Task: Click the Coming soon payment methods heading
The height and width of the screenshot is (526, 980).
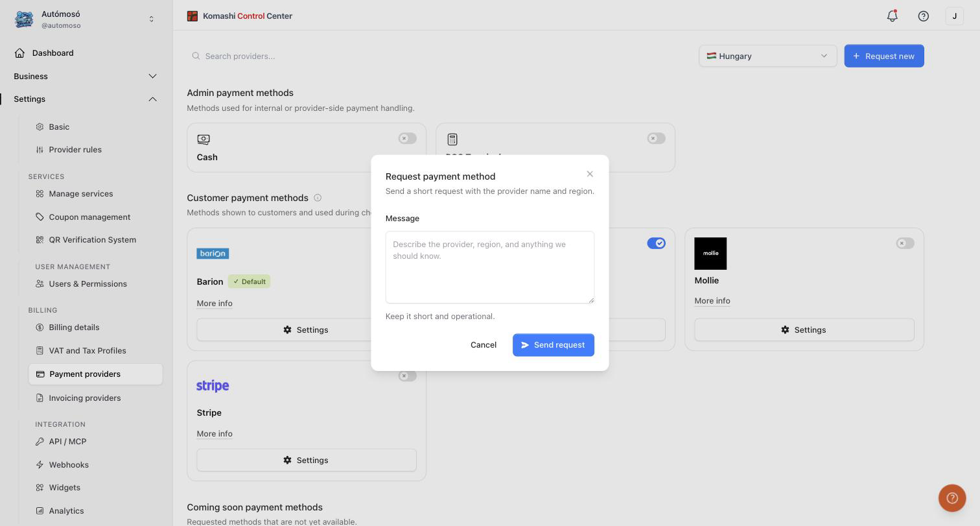Action: [x=255, y=507]
